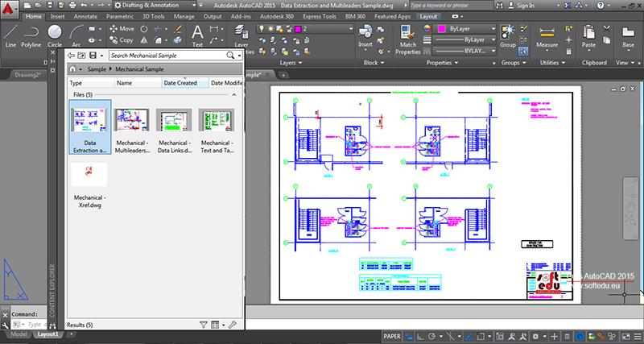Click Content Explorer home icon
Viewport: 644px width, 344px height.
[72, 69]
